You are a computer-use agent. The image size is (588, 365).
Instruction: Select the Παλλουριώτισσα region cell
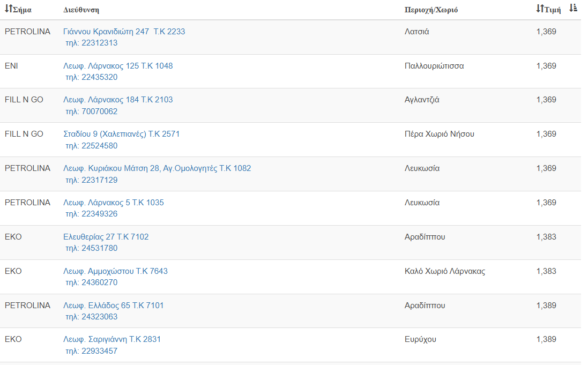pos(434,66)
